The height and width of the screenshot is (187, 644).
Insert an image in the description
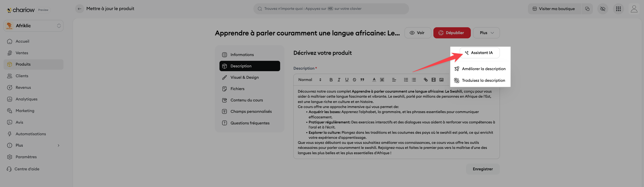441,80
